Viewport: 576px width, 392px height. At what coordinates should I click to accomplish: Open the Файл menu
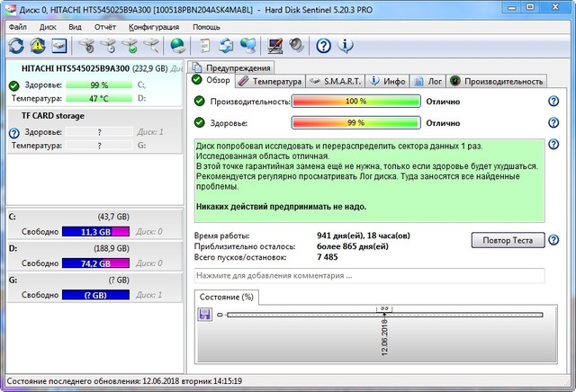tap(18, 27)
